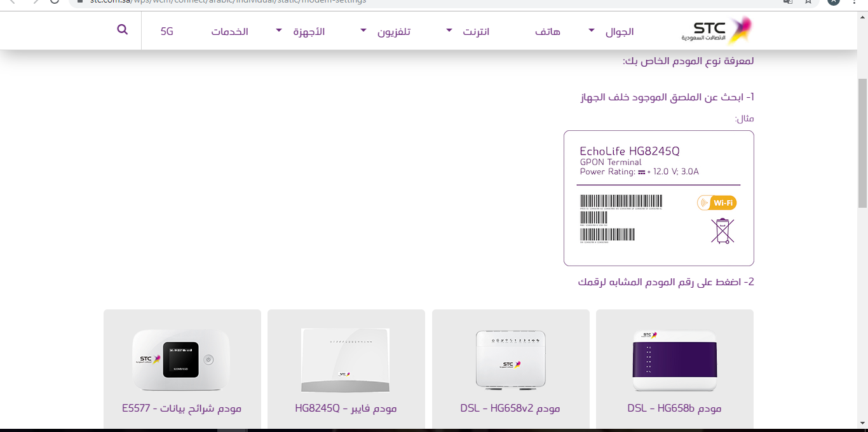Select the purple HG658b DSL modem image
The image size is (868, 432).
pyautogui.click(x=674, y=360)
